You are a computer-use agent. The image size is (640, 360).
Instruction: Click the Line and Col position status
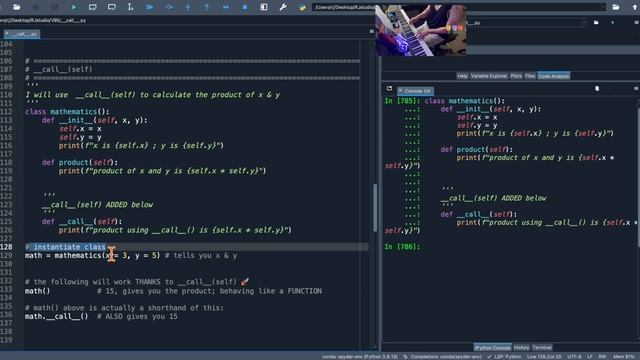pyautogui.click(x=544, y=356)
